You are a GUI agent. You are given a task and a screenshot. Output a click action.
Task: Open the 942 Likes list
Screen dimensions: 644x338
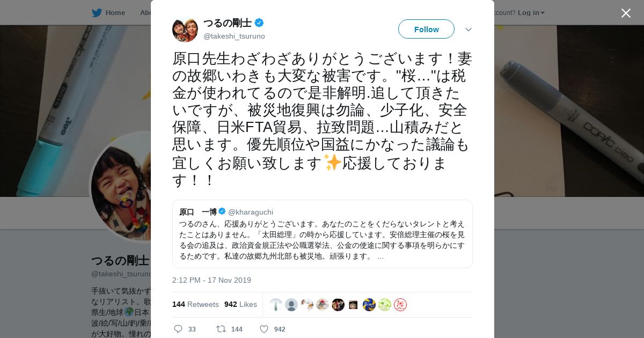240,304
